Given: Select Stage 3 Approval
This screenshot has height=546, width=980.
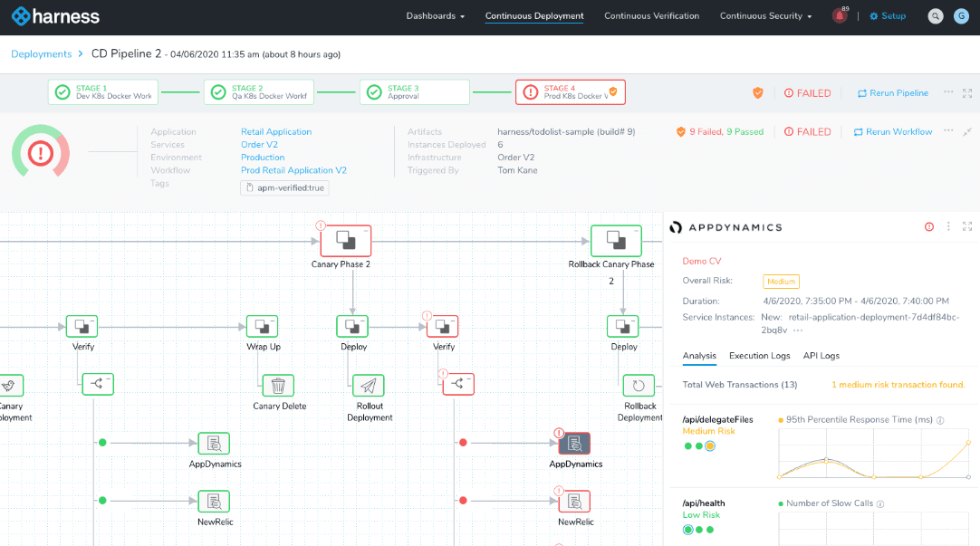Looking at the screenshot, I should pos(415,92).
